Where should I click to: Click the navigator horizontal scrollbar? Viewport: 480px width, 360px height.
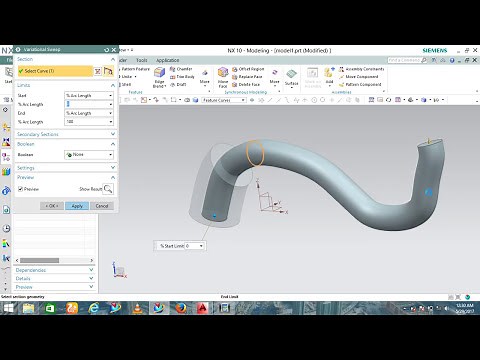tap(39, 260)
